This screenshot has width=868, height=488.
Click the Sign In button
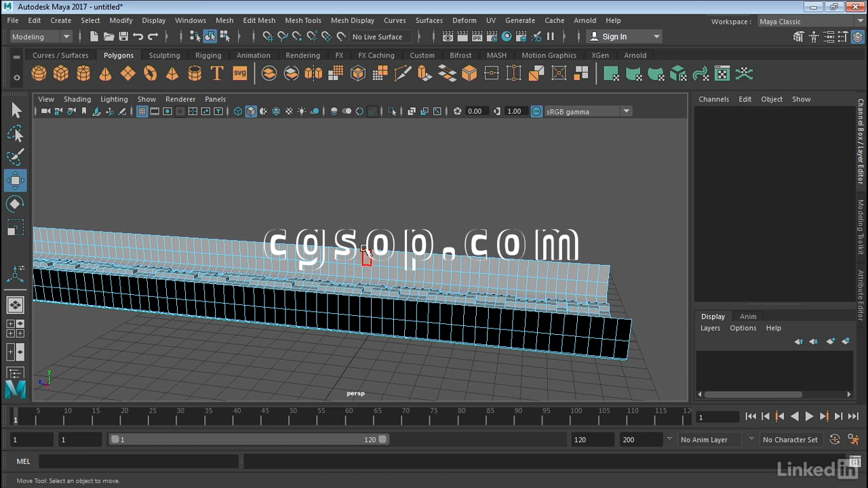614,37
